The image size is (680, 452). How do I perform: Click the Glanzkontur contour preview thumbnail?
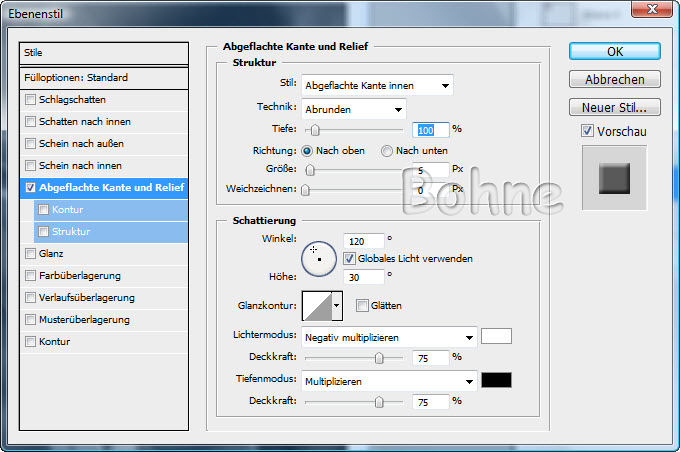(316, 305)
